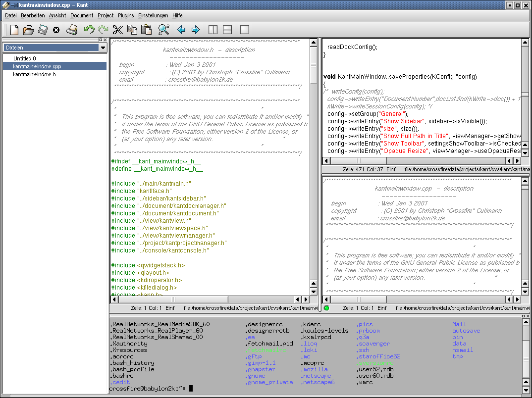Click the printer icon
532x398 pixels.
coord(72,30)
